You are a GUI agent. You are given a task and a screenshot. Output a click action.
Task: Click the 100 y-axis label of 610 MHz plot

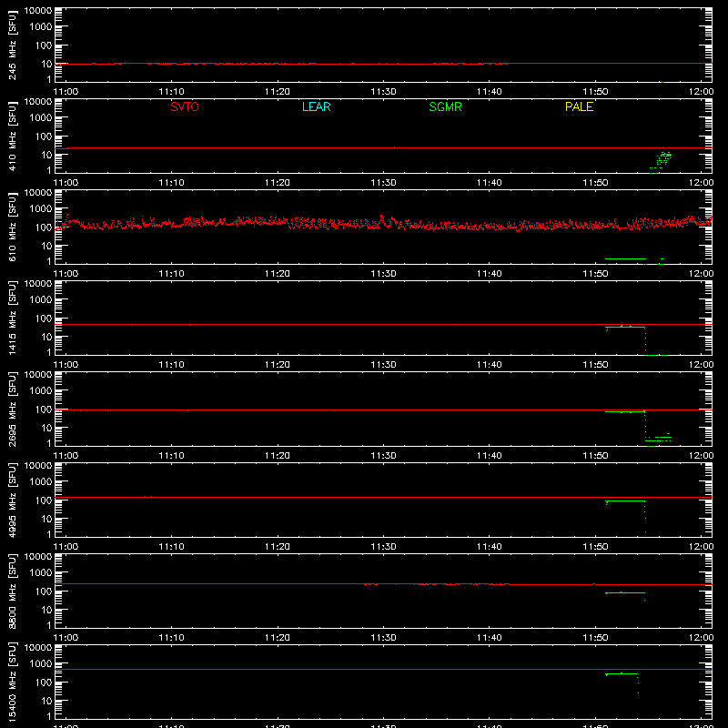44,227
